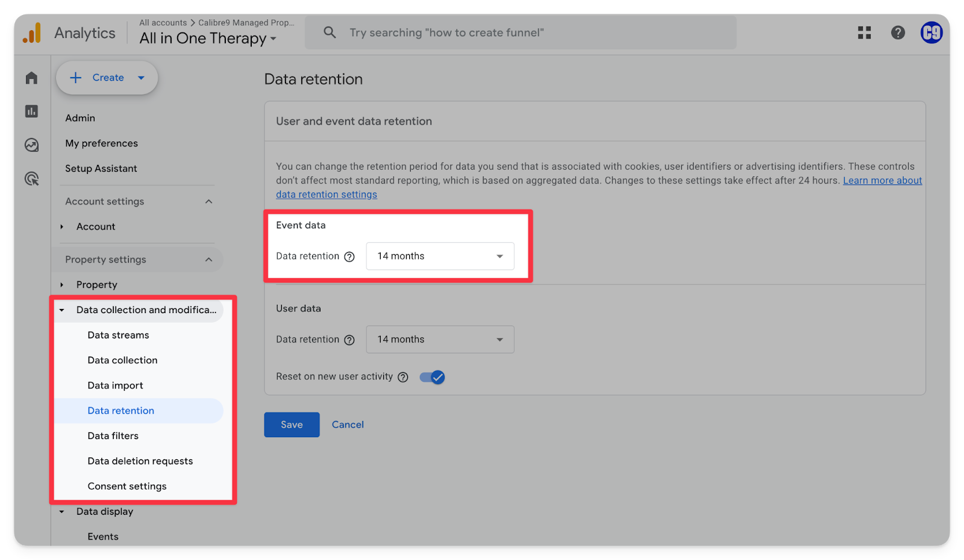964x560 pixels.
Task: Collapse the Account settings section
Action: pyautogui.click(x=208, y=201)
